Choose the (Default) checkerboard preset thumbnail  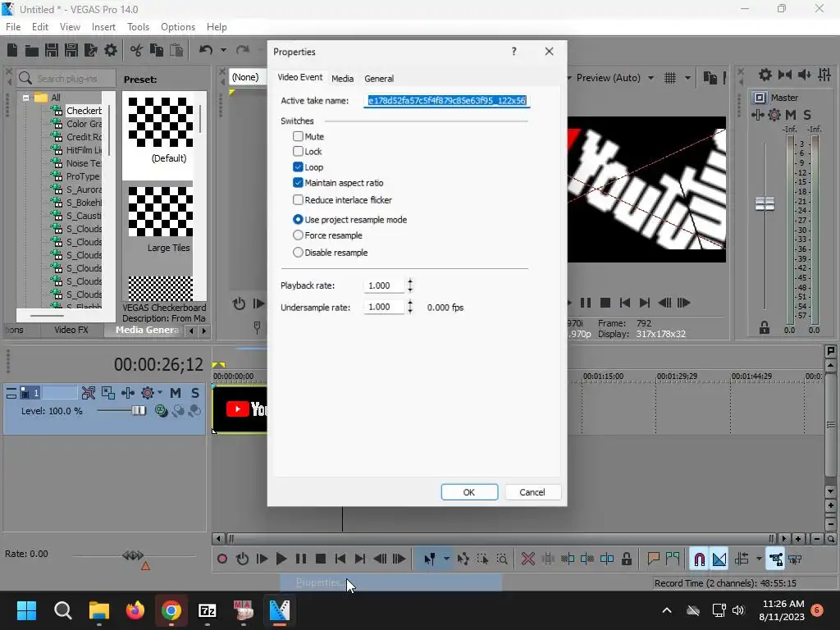point(161,122)
